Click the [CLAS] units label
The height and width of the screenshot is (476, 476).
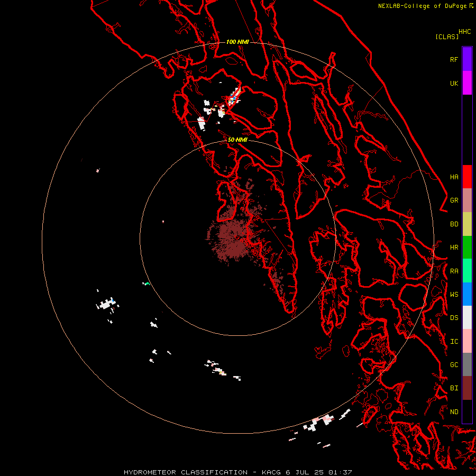point(447,36)
